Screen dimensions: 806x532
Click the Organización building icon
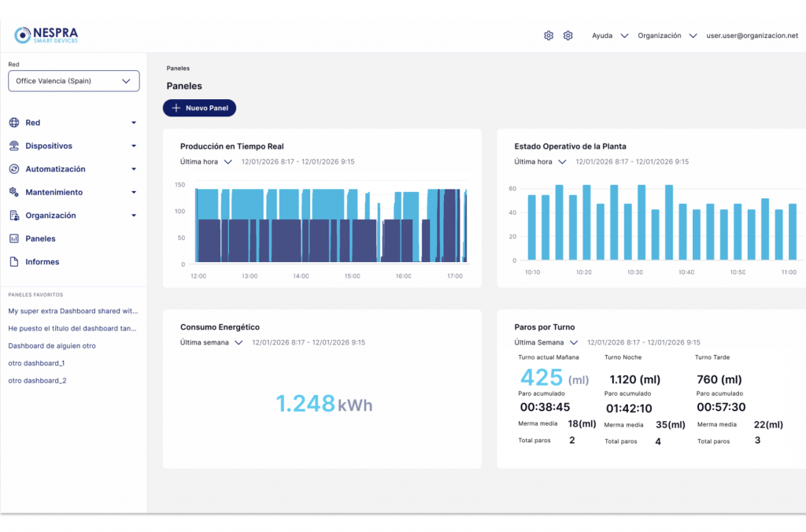(x=13, y=216)
